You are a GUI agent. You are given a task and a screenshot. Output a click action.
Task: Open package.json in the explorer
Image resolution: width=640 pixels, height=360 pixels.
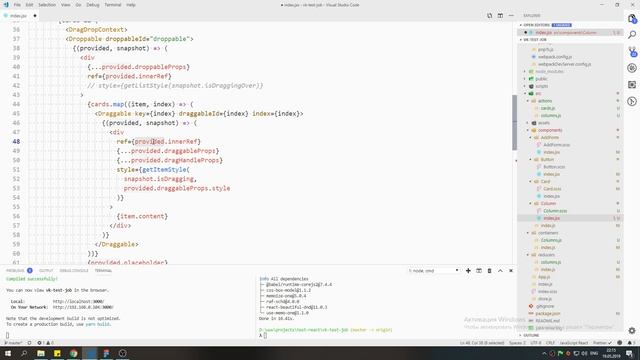pos(548,313)
